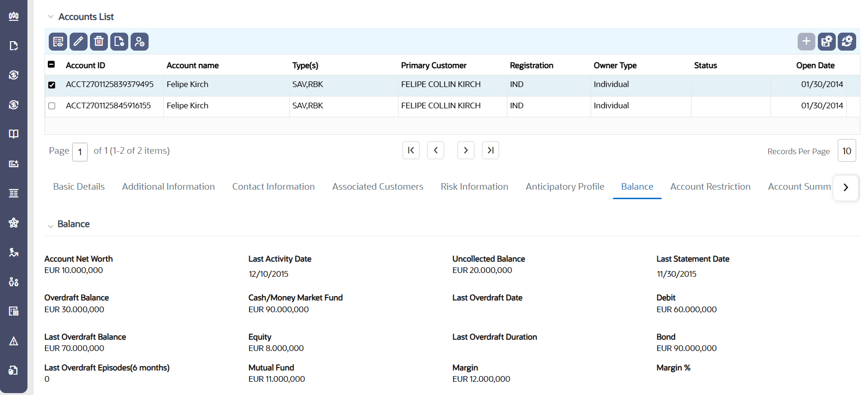The image size is (868, 395).
Task: Go to previous page of accounts
Action: point(435,150)
